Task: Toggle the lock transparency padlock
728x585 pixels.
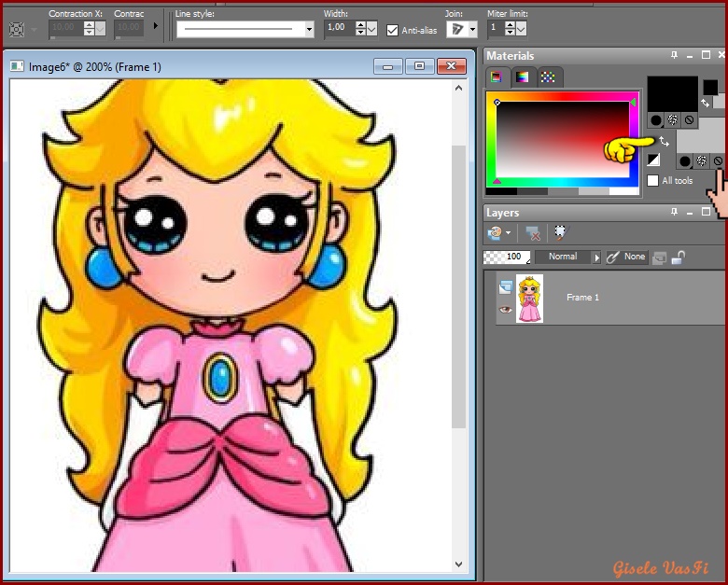Action: [679, 258]
